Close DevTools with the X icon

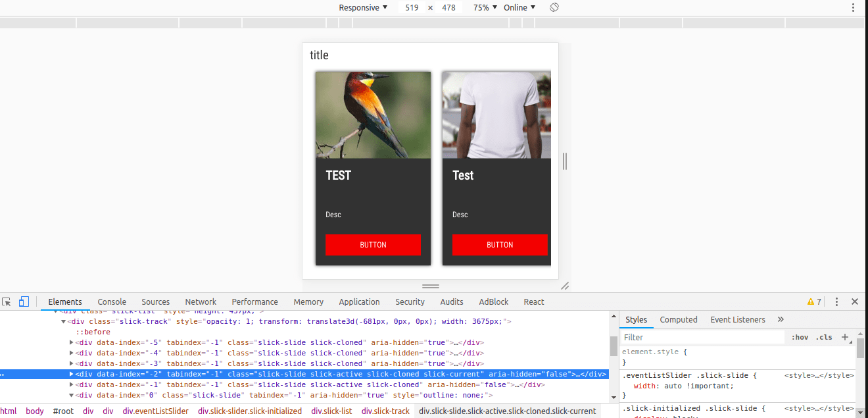pos(856,301)
